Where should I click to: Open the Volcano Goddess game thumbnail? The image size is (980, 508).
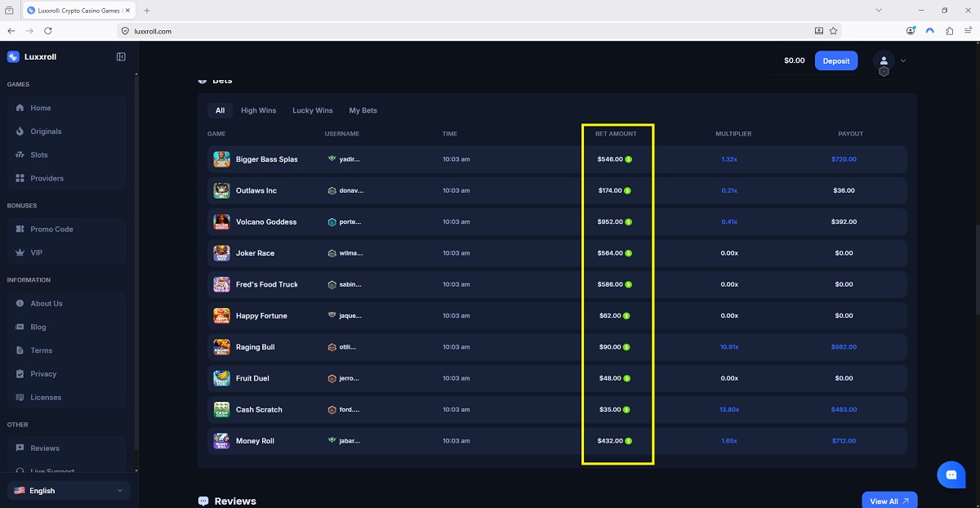[221, 222]
